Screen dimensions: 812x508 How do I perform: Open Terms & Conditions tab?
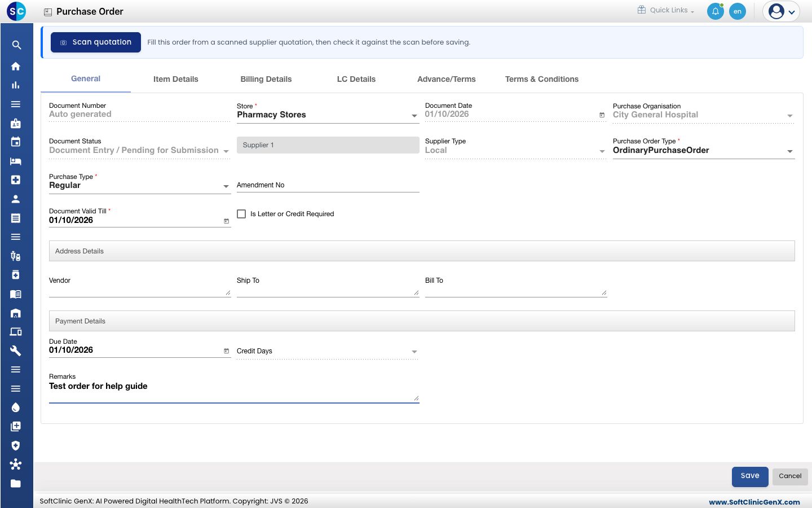click(542, 79)
